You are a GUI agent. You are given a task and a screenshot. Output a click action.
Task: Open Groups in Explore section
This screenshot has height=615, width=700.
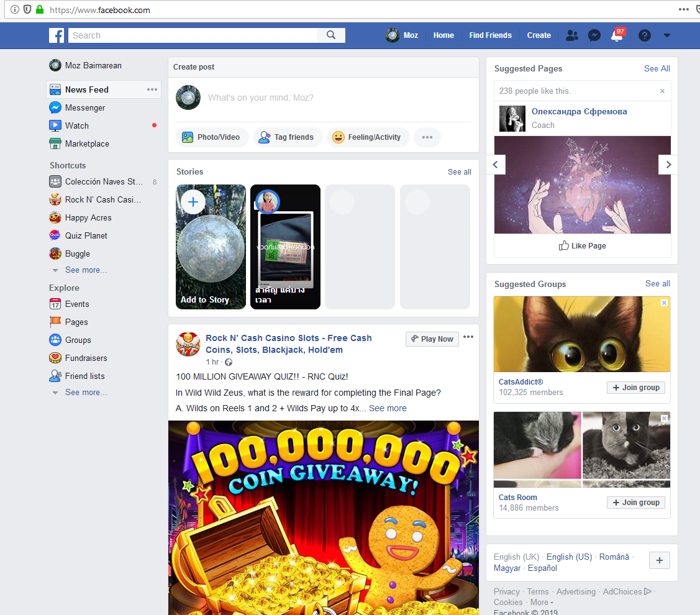[78, 340]
